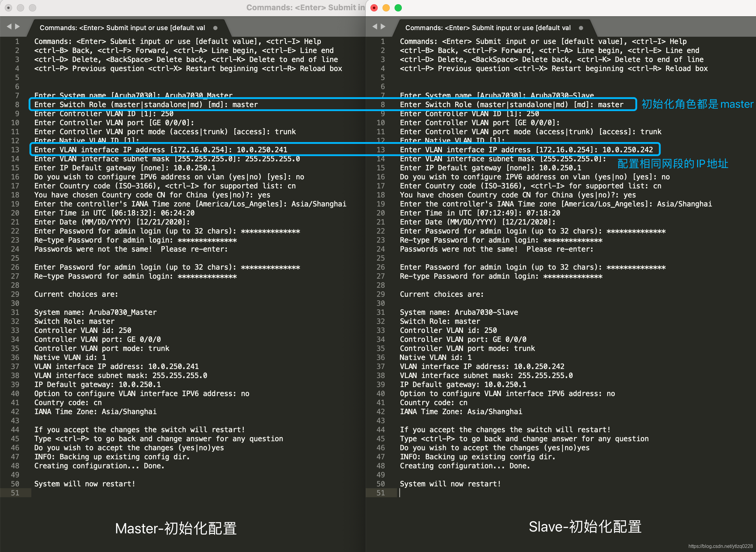Viewport: 756px width, 552px height.
Task: Click the unsaved dot on the right tab
Action: click(x=581, y=28)
